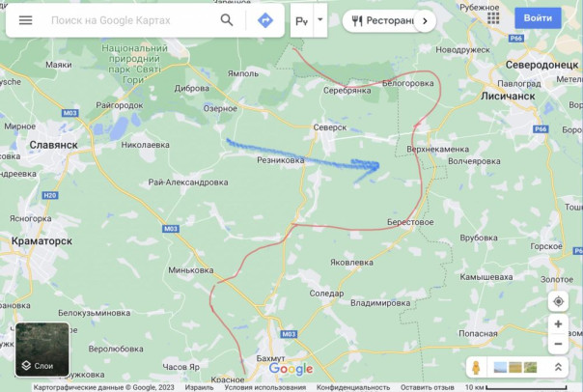Select the Рестораны category chip
The image size is (583, 392).
tap(382, 21)
